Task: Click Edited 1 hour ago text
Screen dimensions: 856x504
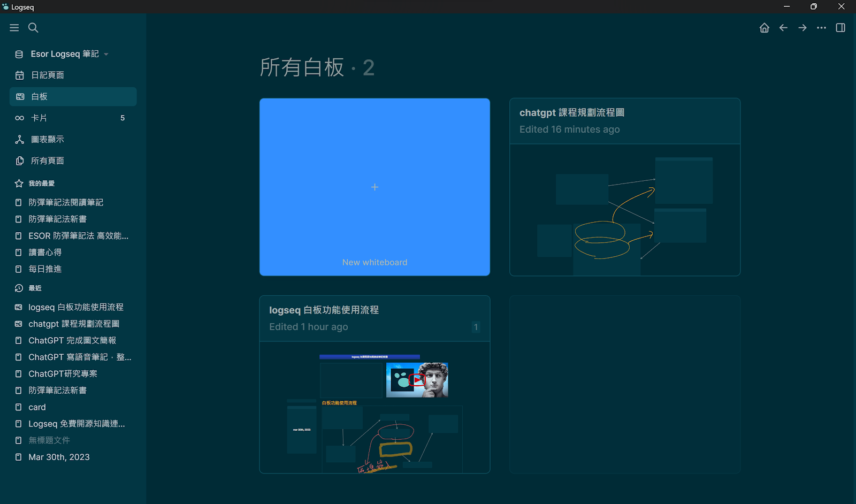Action: point(308,327)
